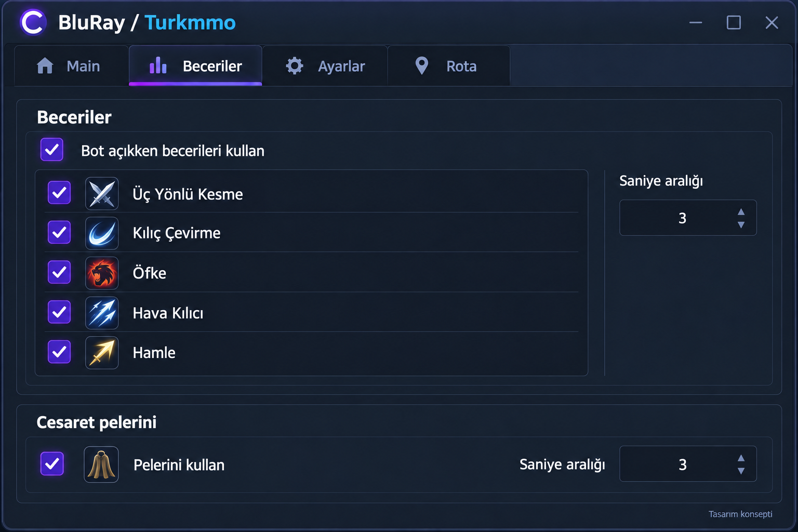Click the Tasarım konsepti footer text

pos(740,514)
